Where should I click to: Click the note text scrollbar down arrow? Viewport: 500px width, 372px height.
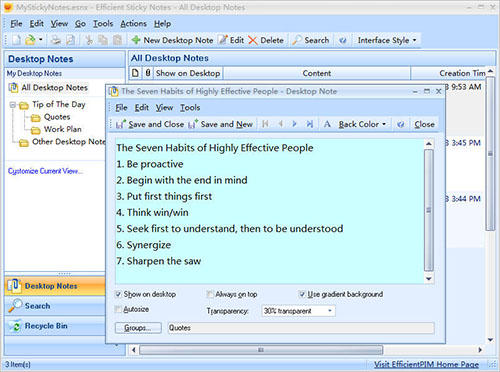tap(429, 279)
